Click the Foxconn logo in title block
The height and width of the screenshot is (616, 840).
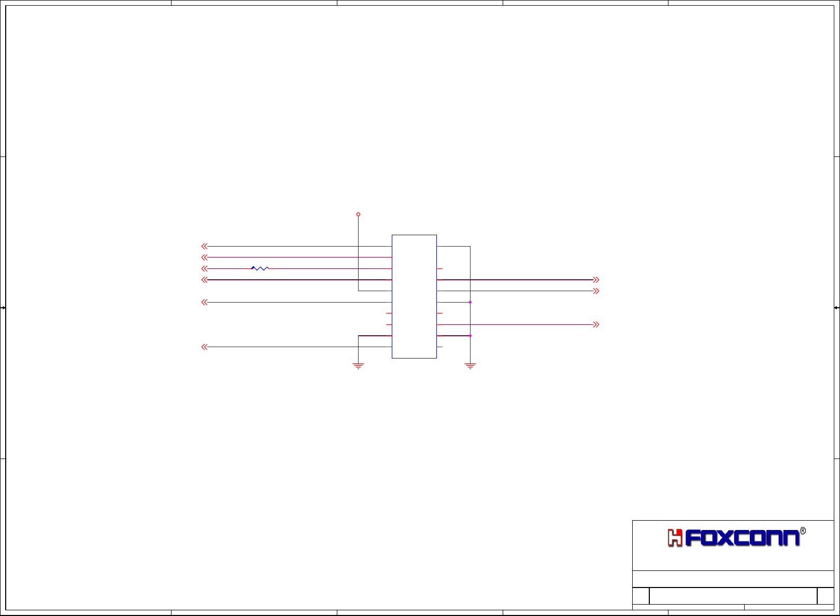click(x=736, y=537)
